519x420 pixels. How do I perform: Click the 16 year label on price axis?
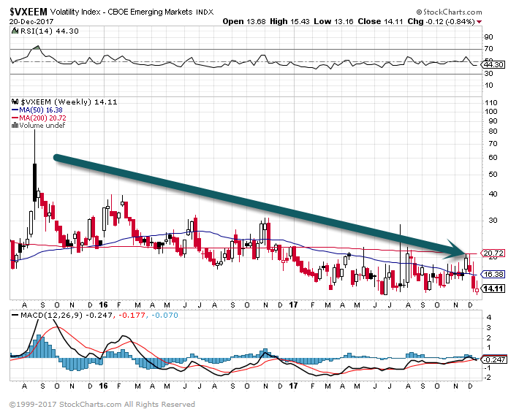point(103,305)
